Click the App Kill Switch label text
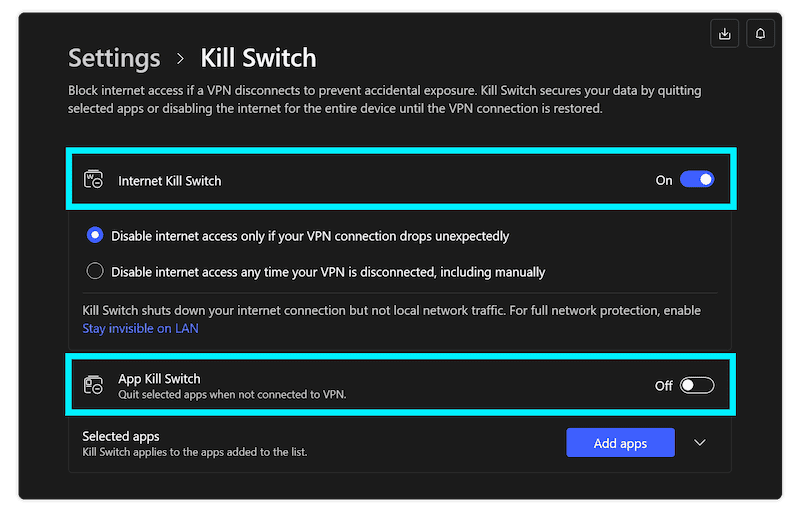The height and width of the screenshot is (512, 800). pyautogui.click(x=159, y=379)
